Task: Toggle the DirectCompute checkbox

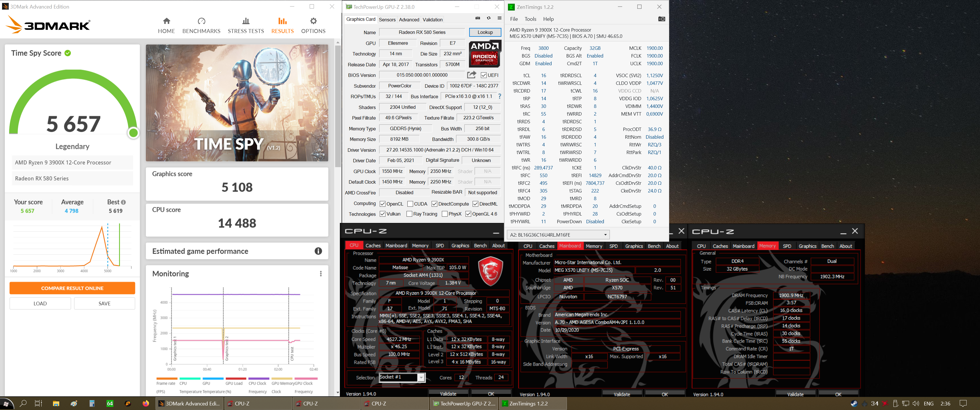Action: [434, 204]
